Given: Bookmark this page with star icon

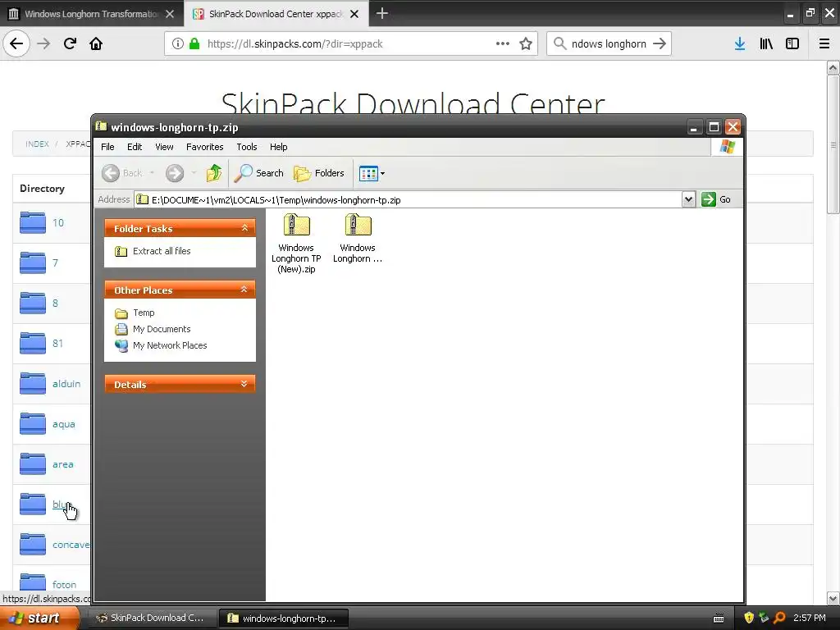Looking at the screenshot, I should (526, 44).
